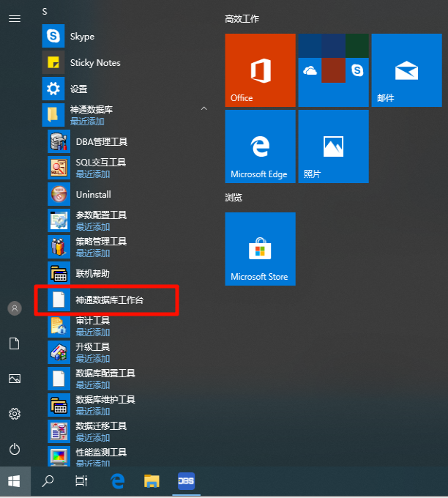Click Skype icon in the tile group
448x498 pixels.
[x=357, y=70]
